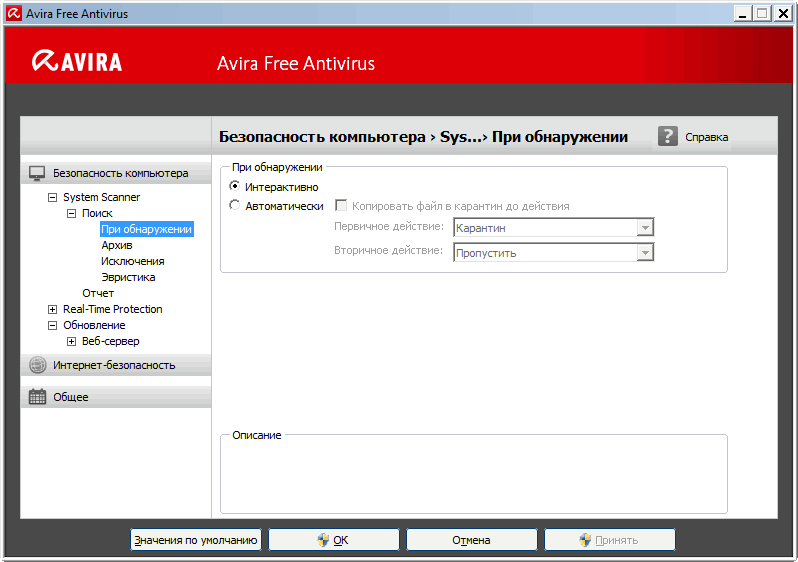Collapse the System Scanner tree node
Viewport: 798px width, 562px height.
point(53,198)
